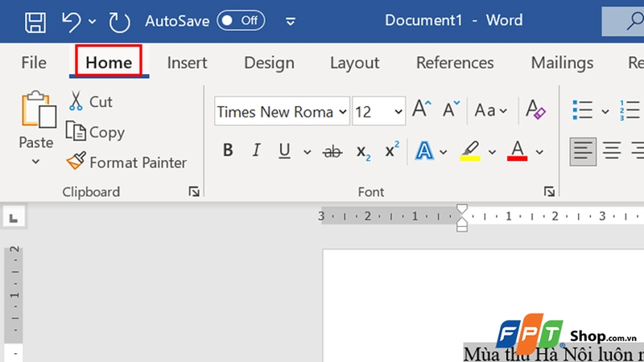644x362 pixels.
Task: Toggle Bold formatting
Action: coord(228,150)
